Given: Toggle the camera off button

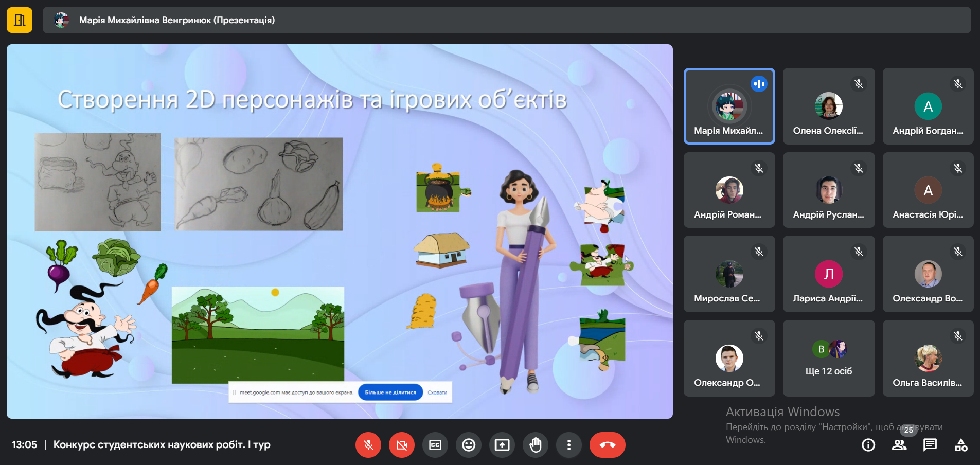Looking at the screenshot, I should click(402, 445).
